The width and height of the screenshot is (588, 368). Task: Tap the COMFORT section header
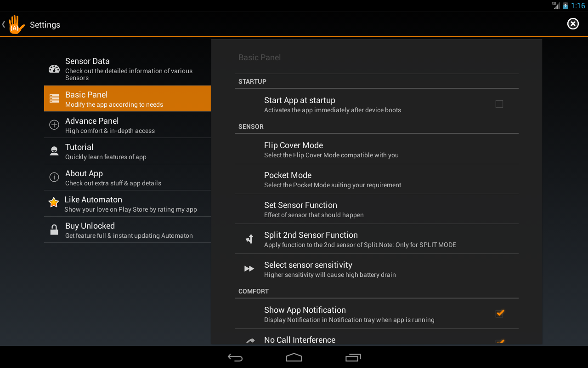tap(254, 291)
